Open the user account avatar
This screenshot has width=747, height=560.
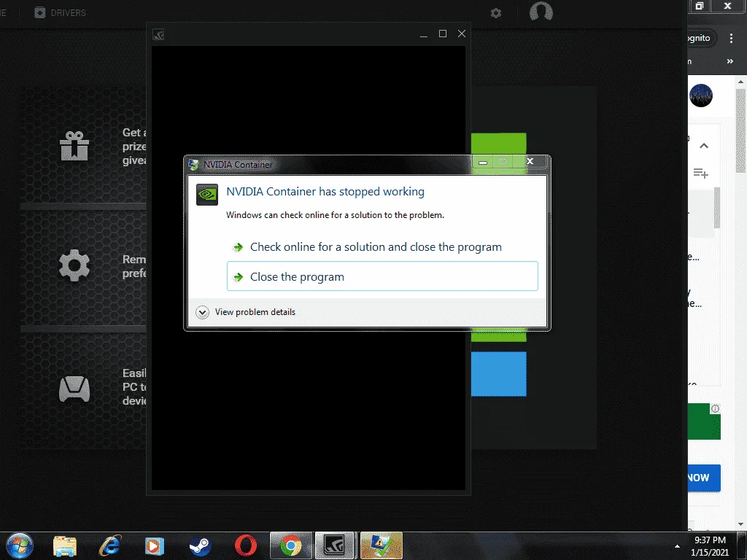point(541,12)
